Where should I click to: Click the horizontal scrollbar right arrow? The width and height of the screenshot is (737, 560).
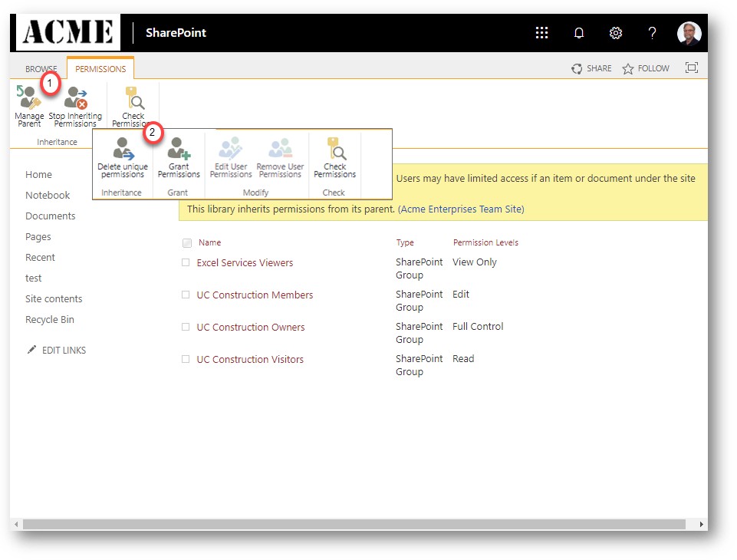point(701,524)
